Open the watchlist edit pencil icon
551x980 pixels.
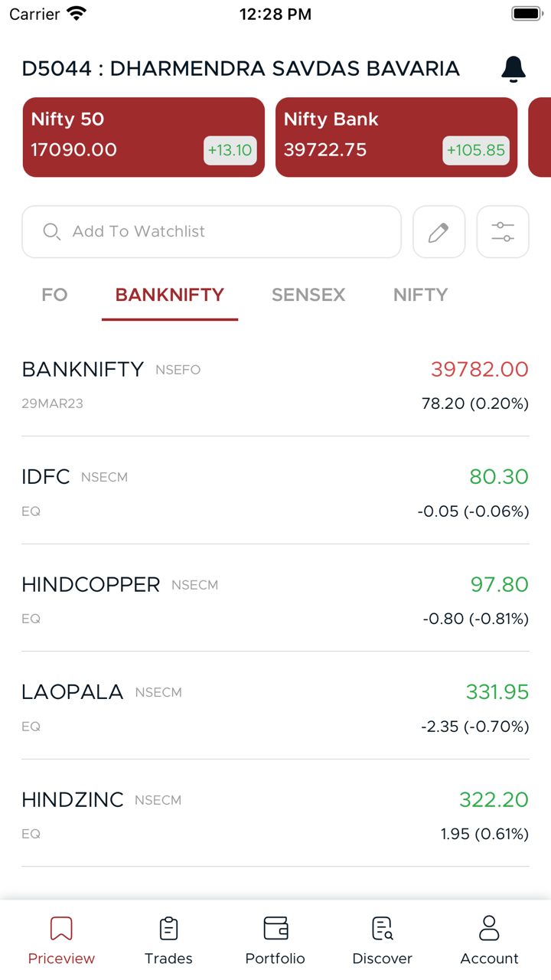[x=439, y=232]
